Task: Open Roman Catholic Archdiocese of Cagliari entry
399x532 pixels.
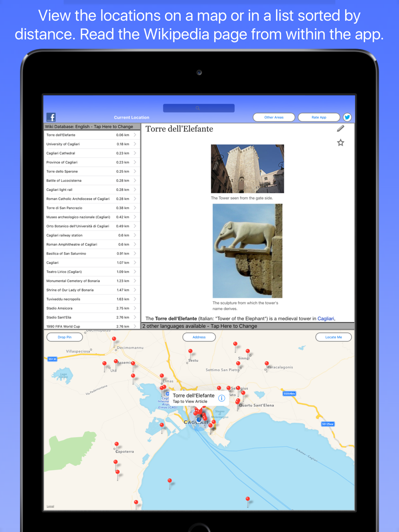Action: [92, 199]
